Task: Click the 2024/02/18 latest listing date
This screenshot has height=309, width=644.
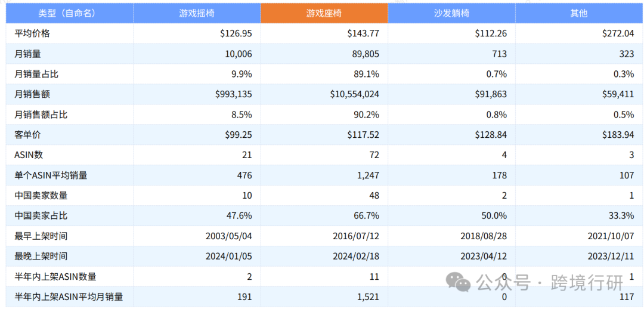Action: [356, 257]
